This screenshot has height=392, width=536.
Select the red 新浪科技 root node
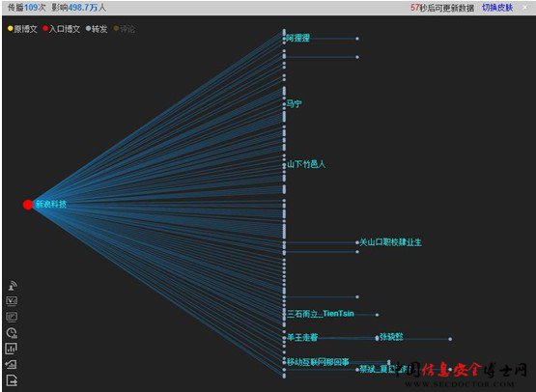[28, 205]
